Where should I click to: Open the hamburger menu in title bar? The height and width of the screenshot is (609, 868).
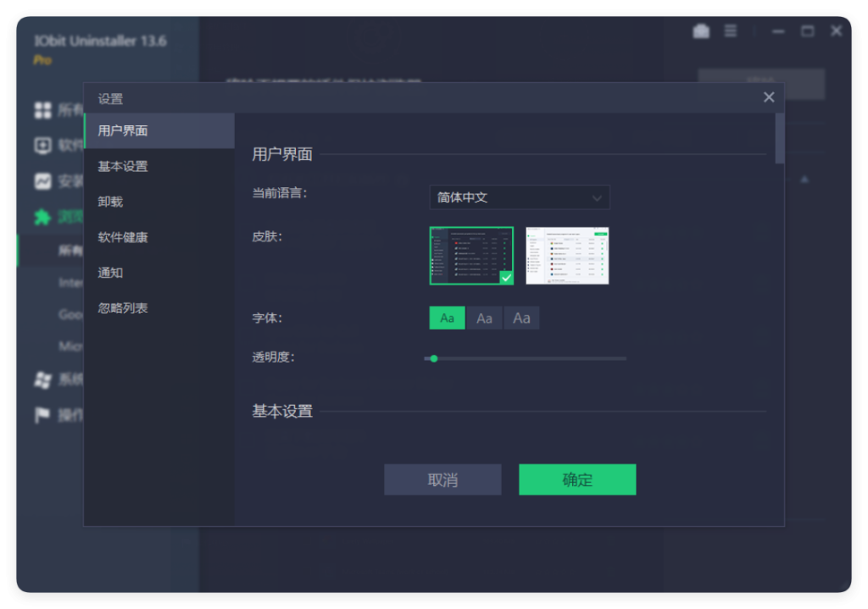coord(731,31)
